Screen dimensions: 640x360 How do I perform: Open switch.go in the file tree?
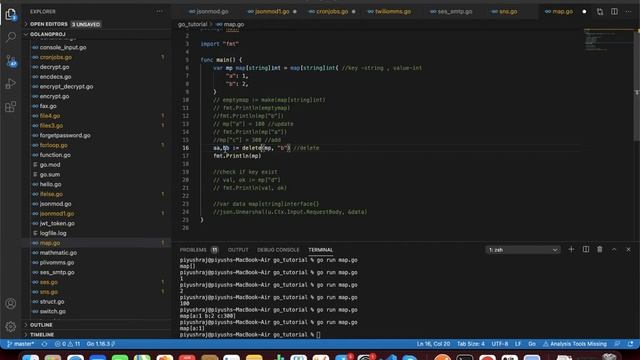point(52,312)
